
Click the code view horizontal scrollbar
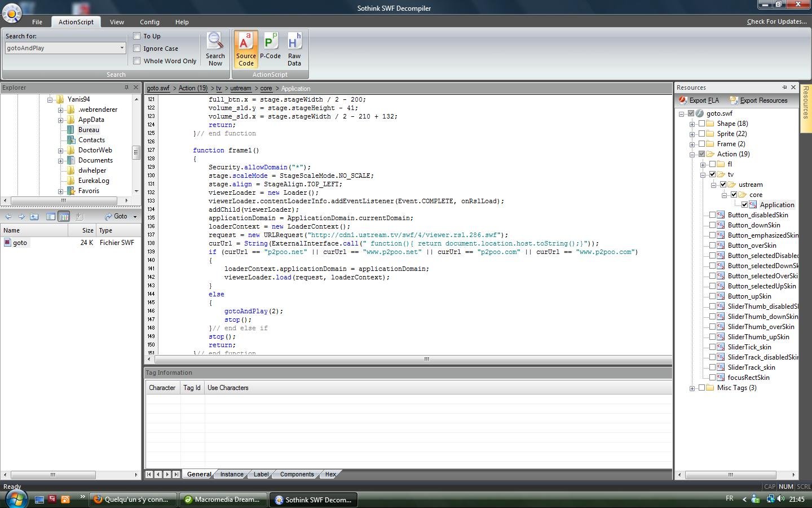(426, 359)
